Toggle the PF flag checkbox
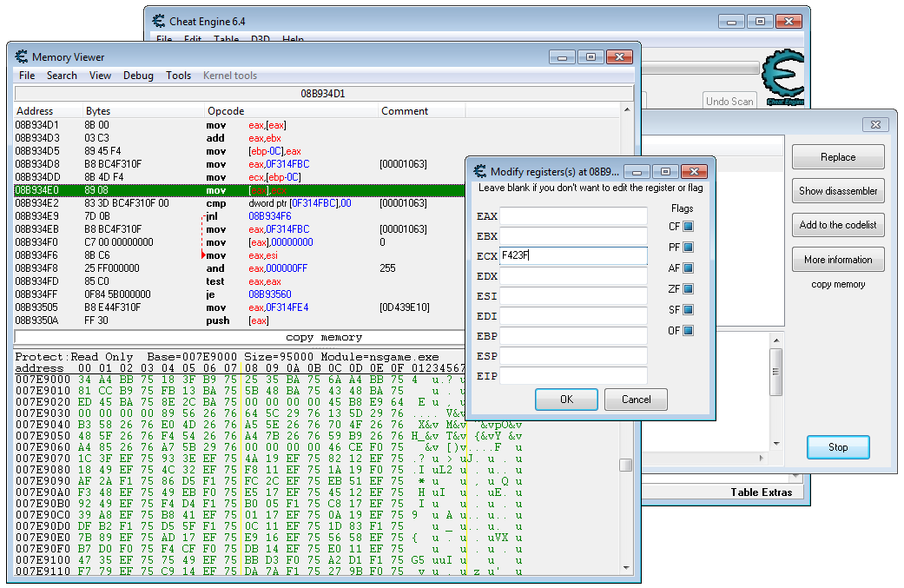The width and height of the screenshot is (904, 588). 688,248
